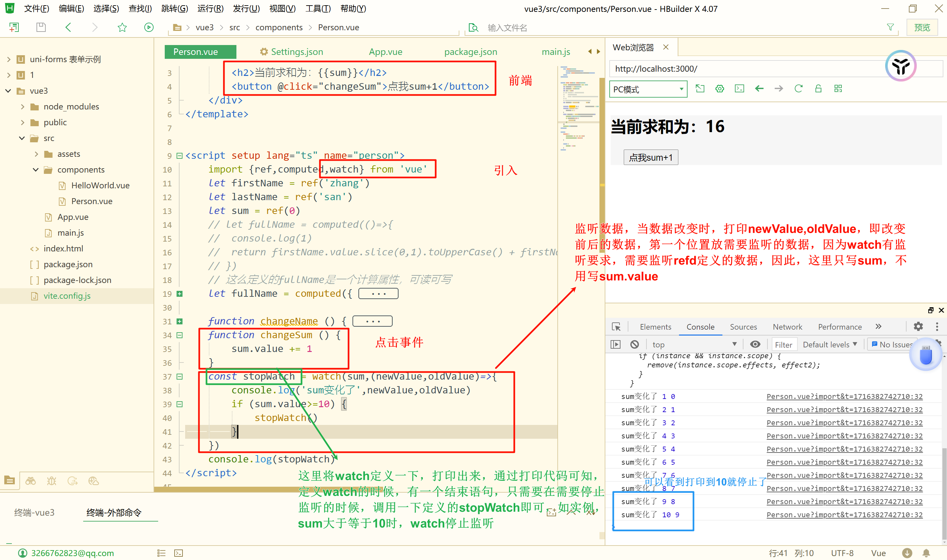The height and width of the screenshot is (560, 947).
Task: Collapse the src folder in tree
Action: (x=22, y=138)
